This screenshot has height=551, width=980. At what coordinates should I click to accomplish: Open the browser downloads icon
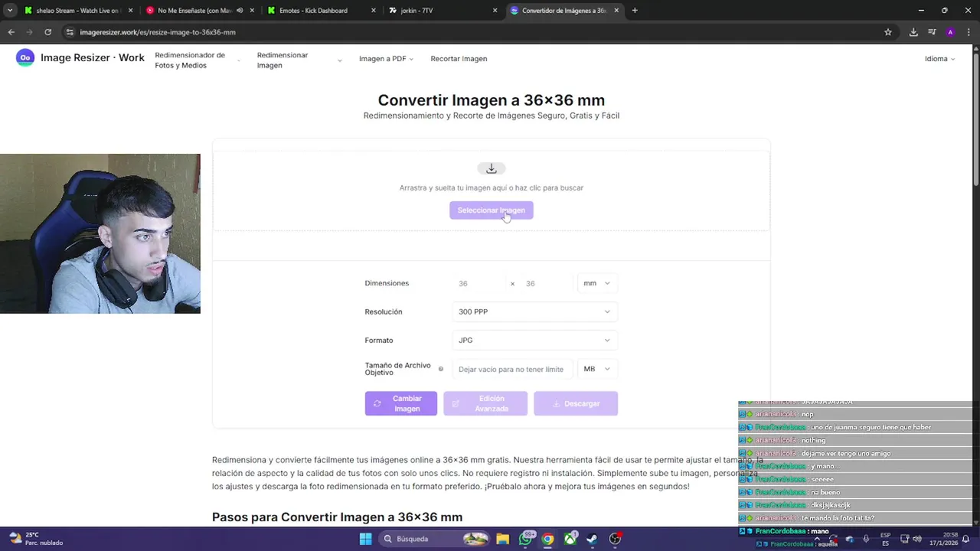(913, 32)
